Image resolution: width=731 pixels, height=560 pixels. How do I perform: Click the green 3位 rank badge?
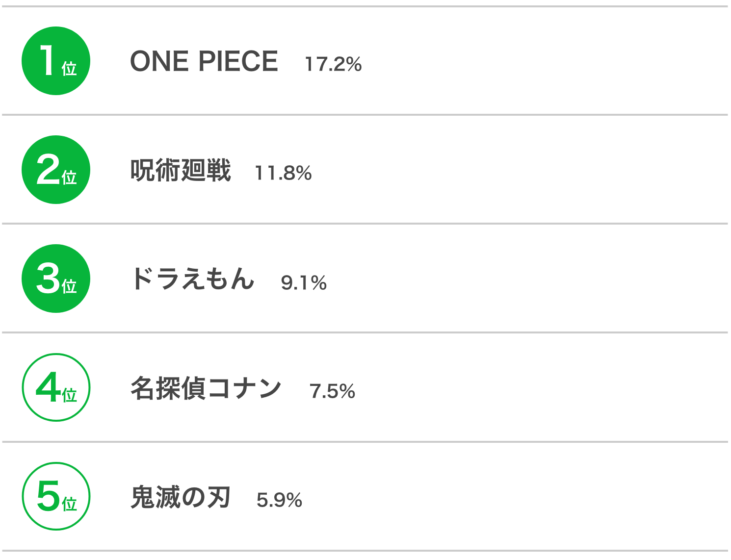56,279
